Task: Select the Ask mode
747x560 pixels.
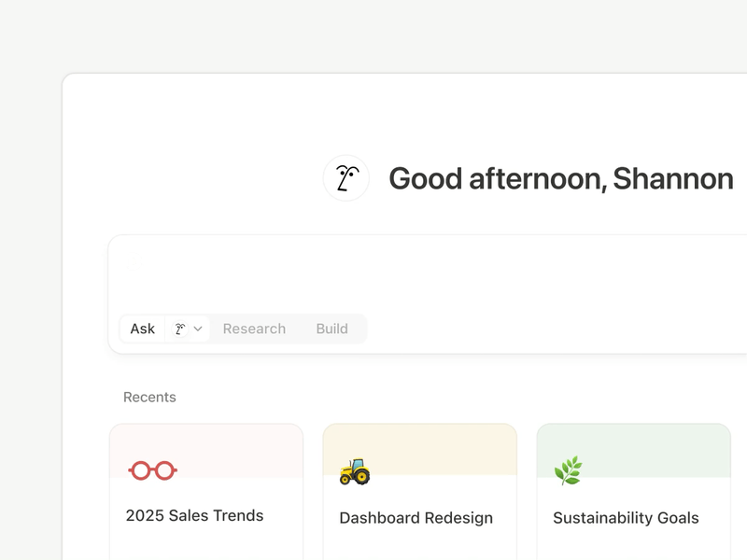Action: click(x=143, y=329)
